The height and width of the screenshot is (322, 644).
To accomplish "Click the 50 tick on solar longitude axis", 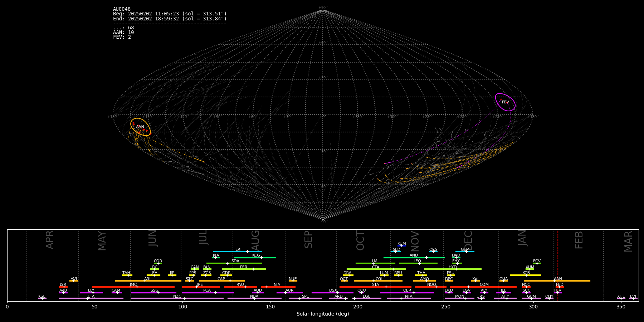I will click(x=95, y=307).
